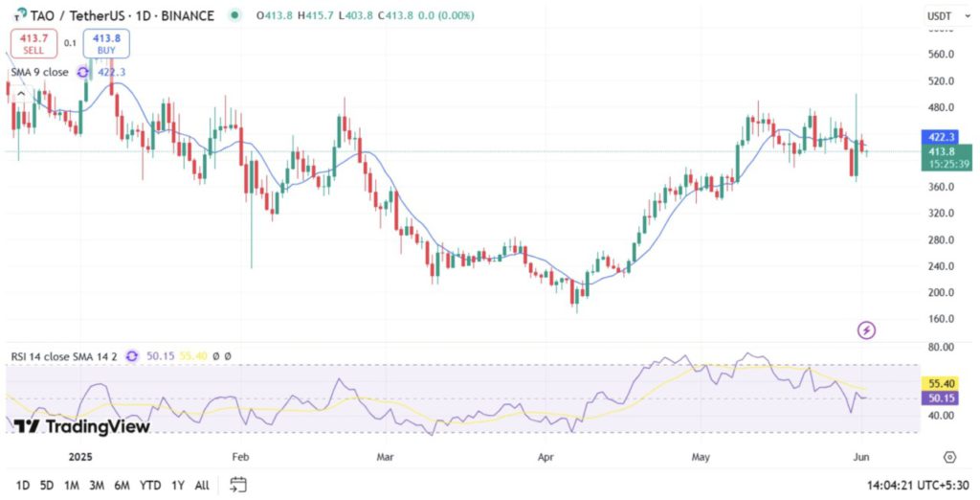Open chart settings gear icon
980x500 pixels.
point(948,457)
